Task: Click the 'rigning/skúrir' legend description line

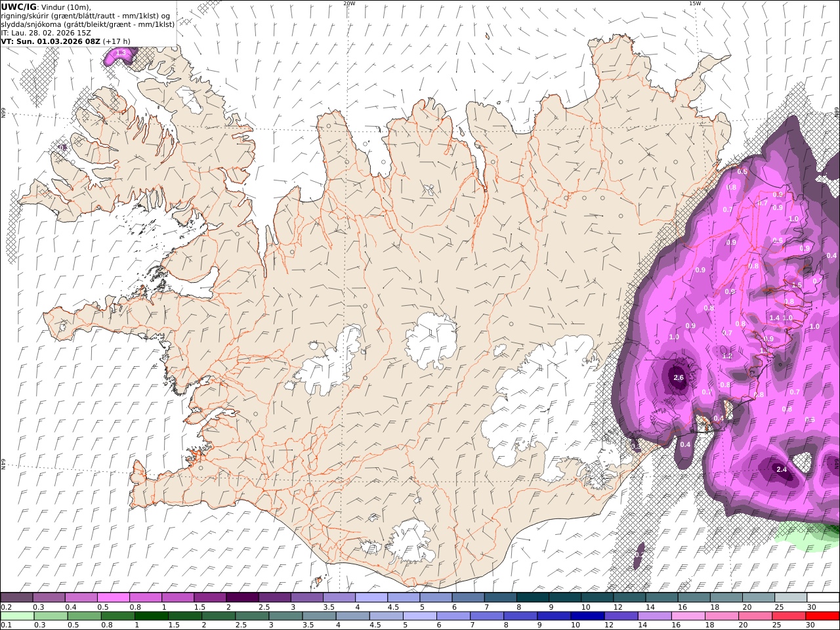Action: point(85,15)
